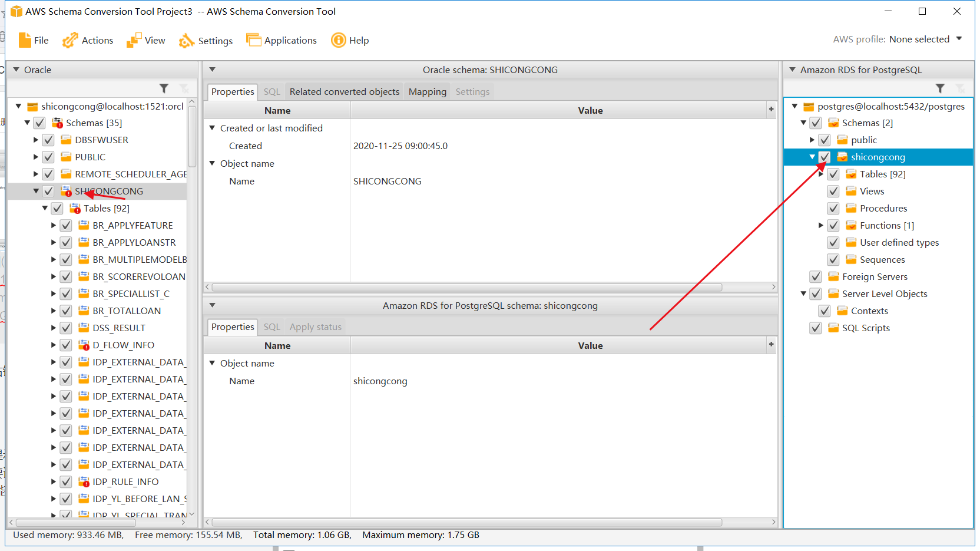980x551 pixels.
Task: Open the Applications menu
Action: point(282,40)
